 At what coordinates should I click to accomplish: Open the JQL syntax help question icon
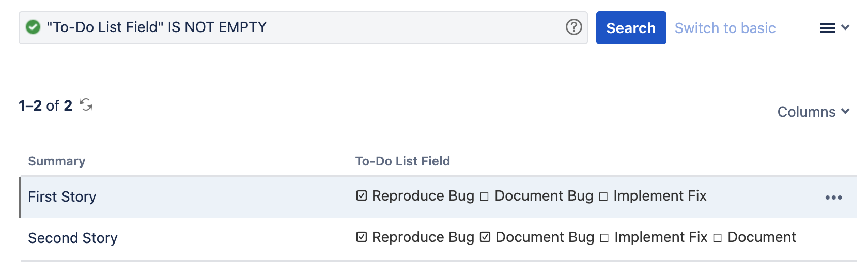point(574,27)
